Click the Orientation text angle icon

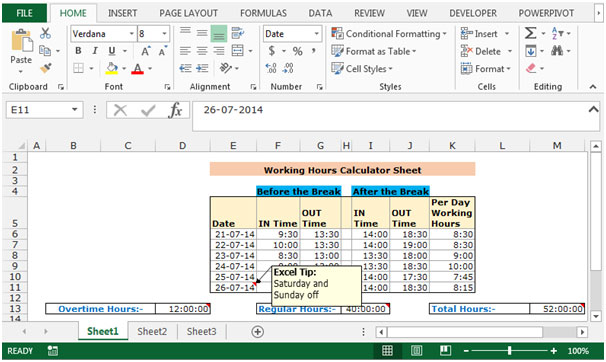tap(225, 68)
